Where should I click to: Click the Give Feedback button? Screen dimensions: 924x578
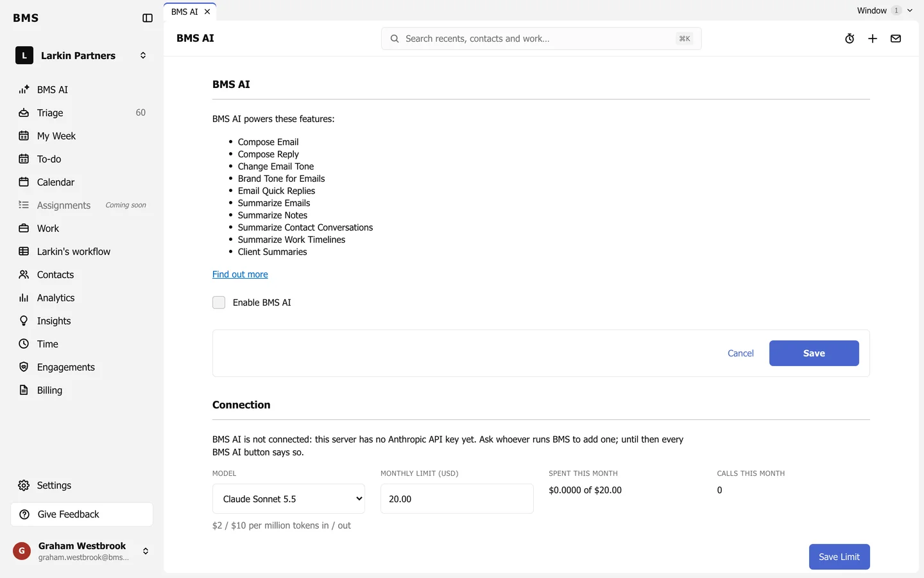click(x=82, y=514)
